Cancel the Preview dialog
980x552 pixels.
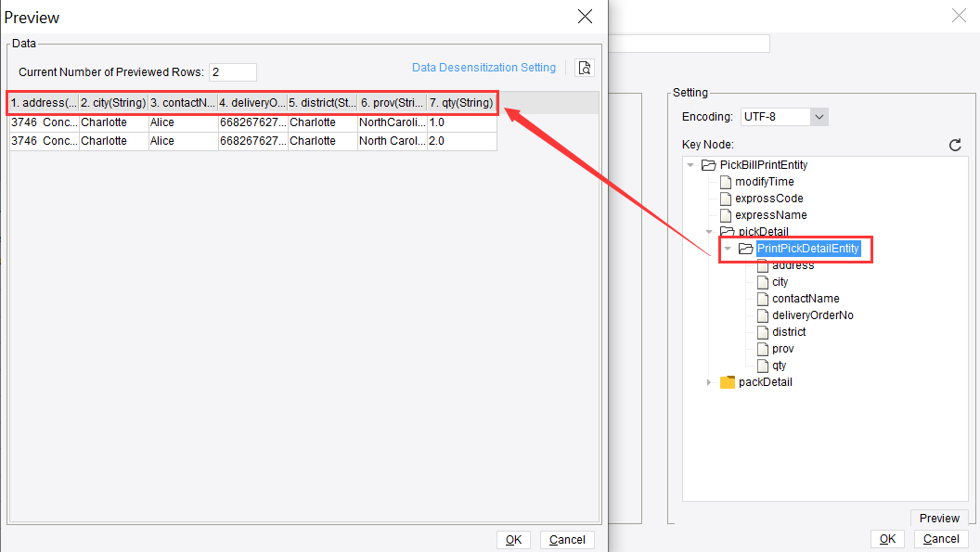point(566,539)
